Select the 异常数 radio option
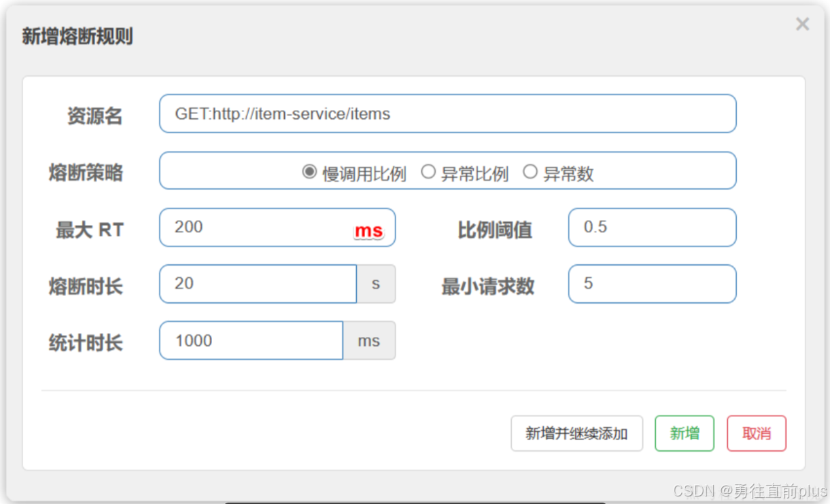 click(530, 172)
